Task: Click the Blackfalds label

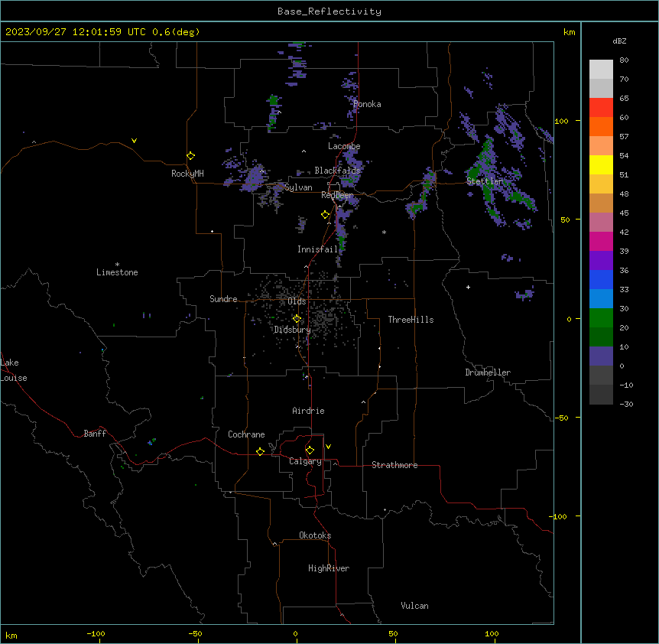Action: coord(337,171)
